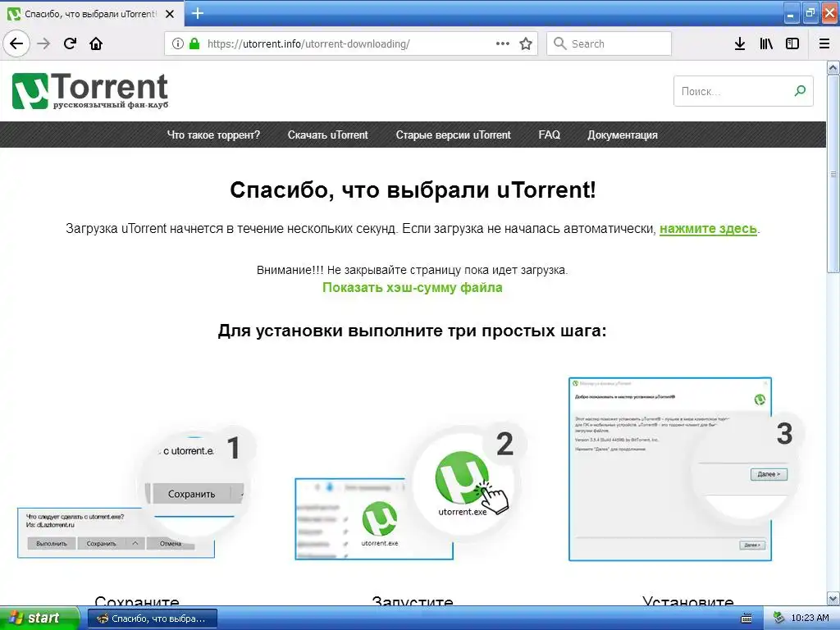Open the 'Документация' menu item
Image resolution: width=840 pixels, height=630 pixels.
point(623,135)
